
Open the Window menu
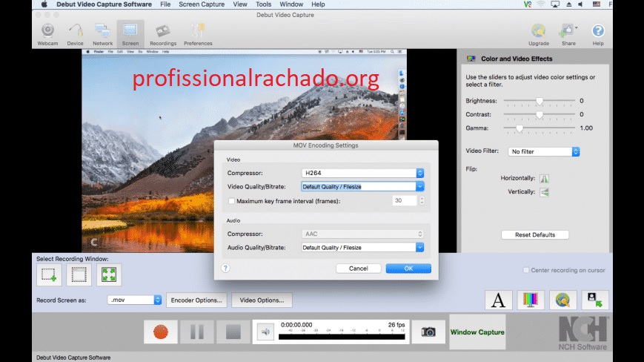[291, 4]
